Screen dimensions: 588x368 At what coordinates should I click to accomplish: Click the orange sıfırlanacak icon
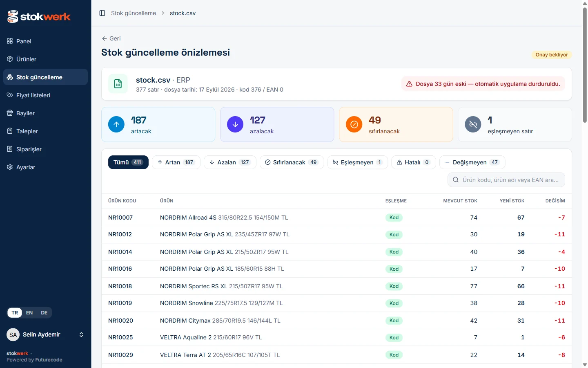pyautogui.click(x=354, y=124)
